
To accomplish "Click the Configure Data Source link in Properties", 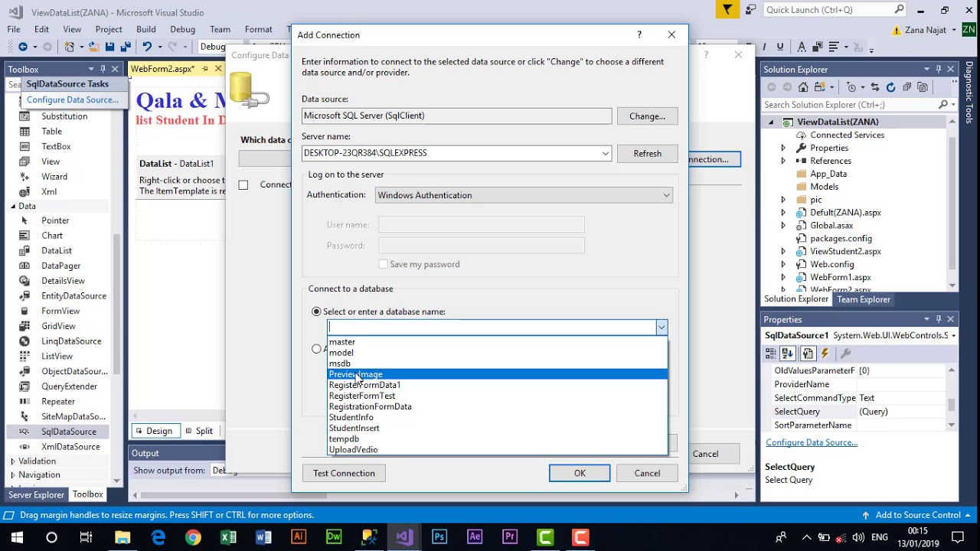I will coord(812,442).
